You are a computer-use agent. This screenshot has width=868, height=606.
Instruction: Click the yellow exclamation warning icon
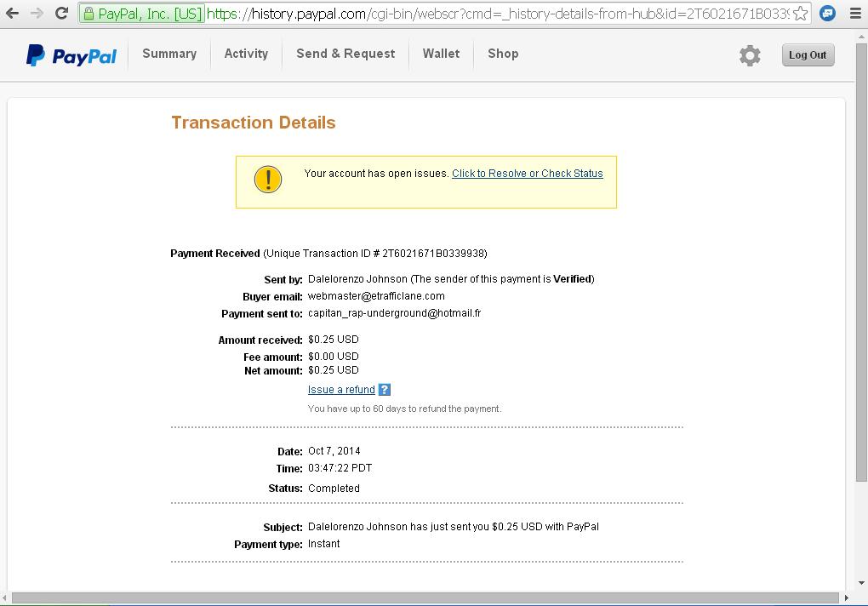(x=268, y=180)
